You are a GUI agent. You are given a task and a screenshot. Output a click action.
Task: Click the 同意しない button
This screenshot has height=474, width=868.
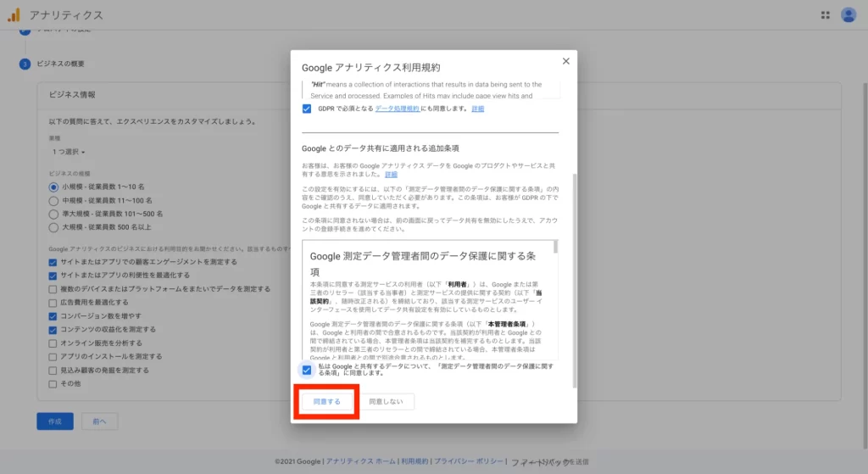pyautogui.click(x=386, y=402)
